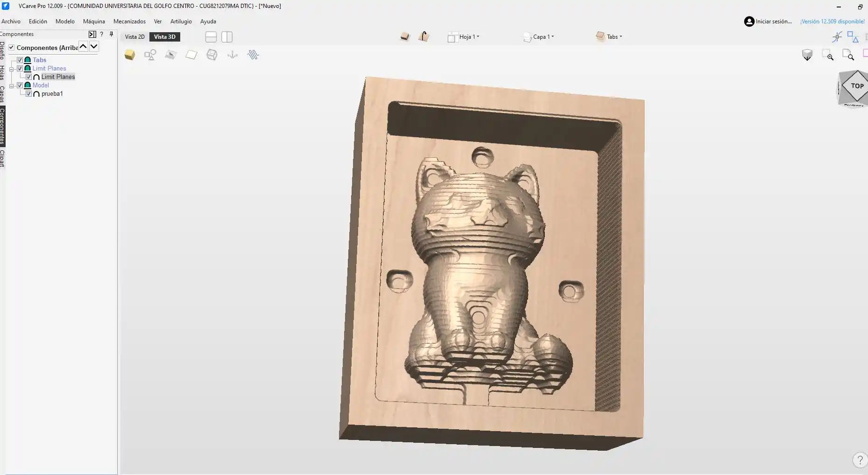Open the Tabs level dropdown
The width and height of the screenshot is (868, 475).
(x=609, y=36)
